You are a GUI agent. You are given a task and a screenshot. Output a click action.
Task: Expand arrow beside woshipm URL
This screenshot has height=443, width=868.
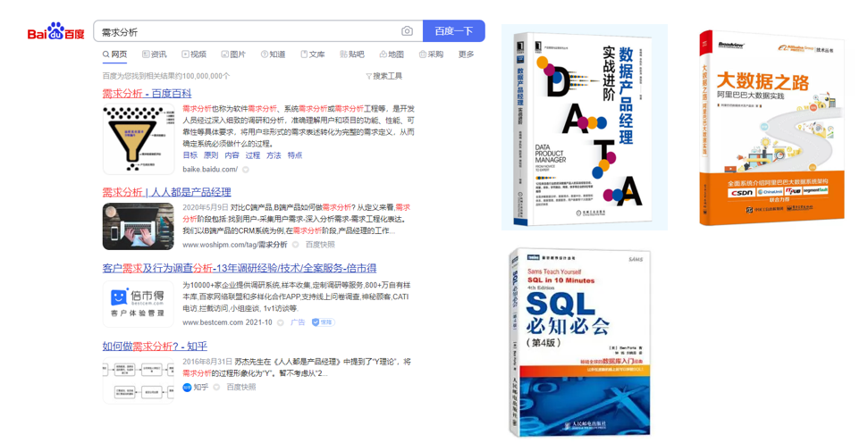[x=296, y=245]
